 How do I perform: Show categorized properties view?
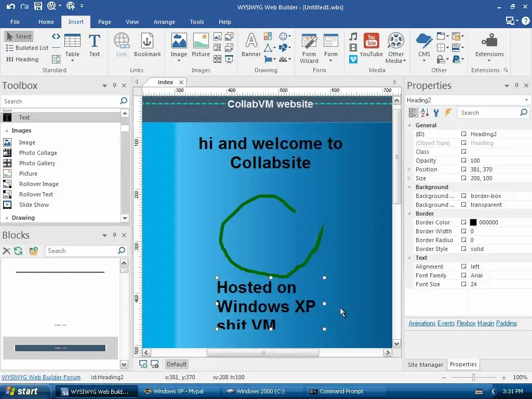(413, 113)
